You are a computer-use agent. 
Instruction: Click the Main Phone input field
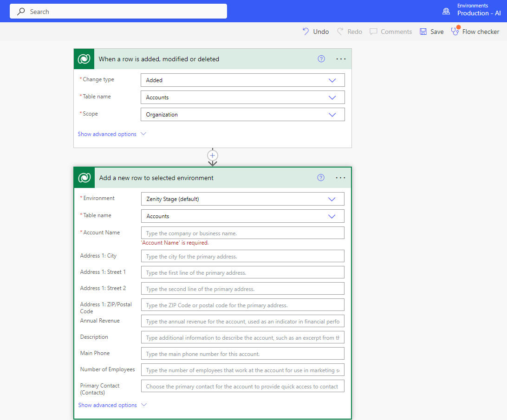[242, 354]
